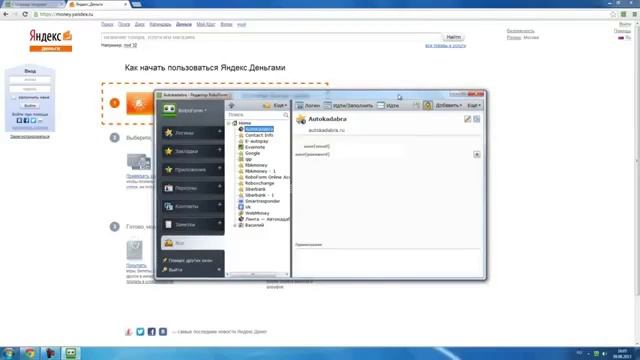Click the Facebook icon in page footer
This screenshot has width=640, height=360.
tap(151, 331)
